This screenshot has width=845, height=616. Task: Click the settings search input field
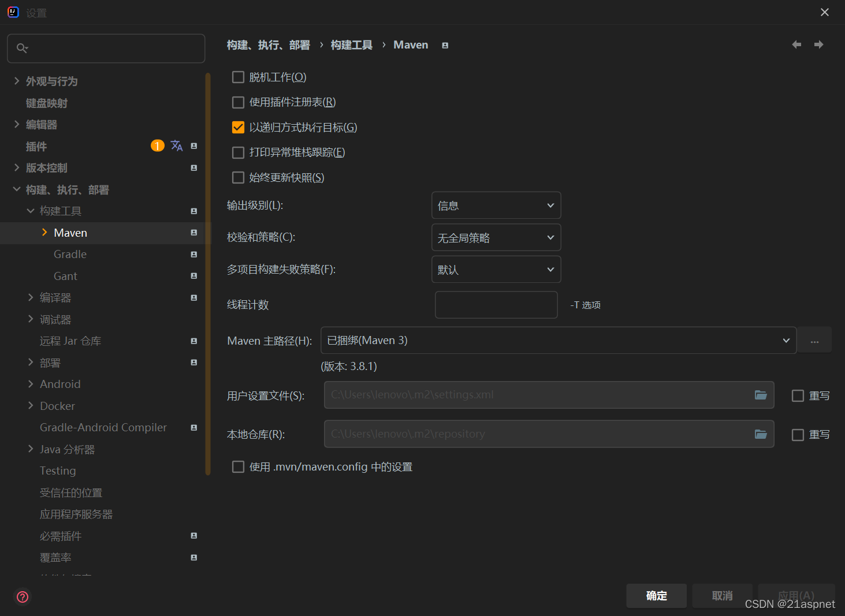click(x=106, y=48)
